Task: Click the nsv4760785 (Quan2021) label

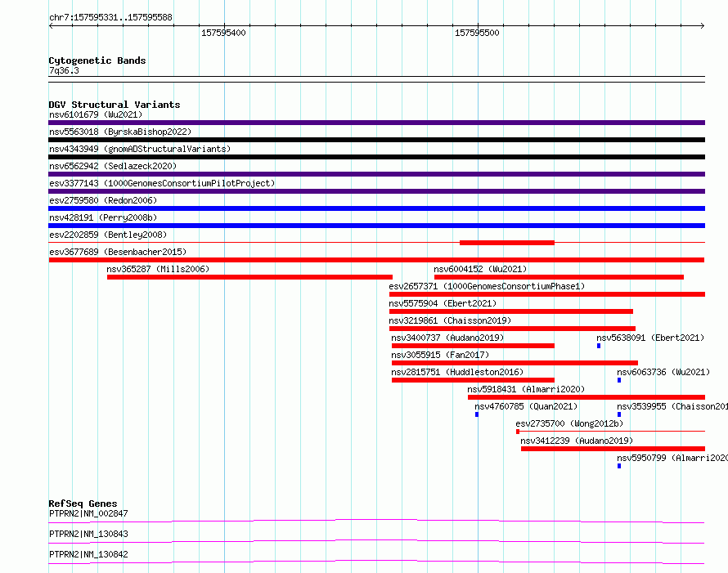Action: click(x=526, y=406)
